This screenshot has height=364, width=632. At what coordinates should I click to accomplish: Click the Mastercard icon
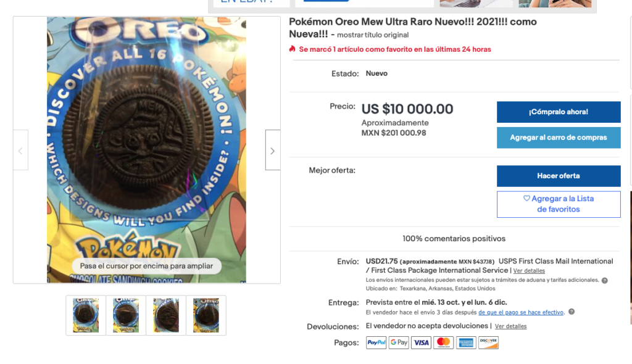pos(443,342)
